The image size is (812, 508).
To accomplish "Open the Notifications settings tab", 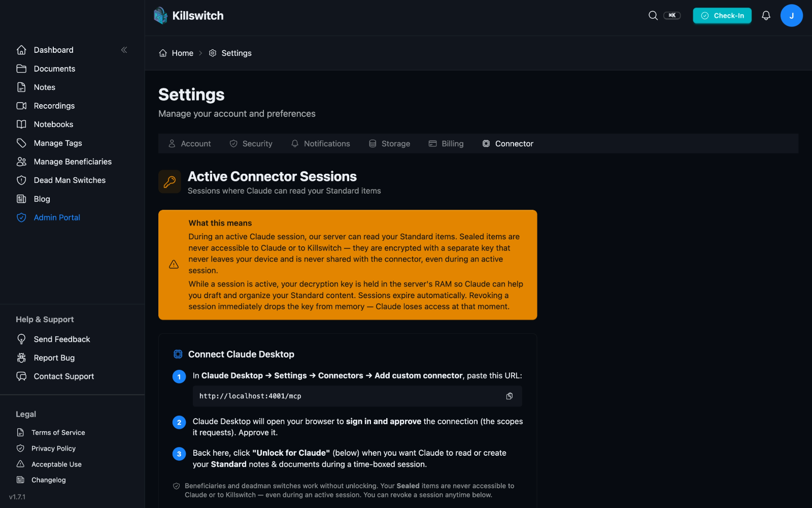I will pos(320,144).
